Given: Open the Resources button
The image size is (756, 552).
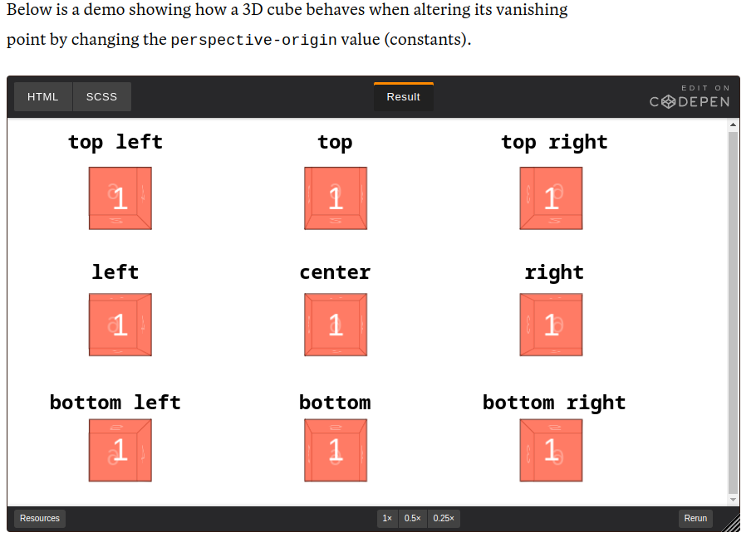Looking at the screenshot, I should tap(40, 519).
